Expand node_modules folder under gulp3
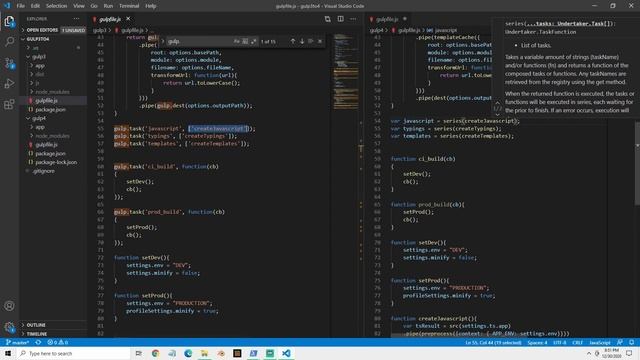The image size is (640, 360). coord(53,92)
